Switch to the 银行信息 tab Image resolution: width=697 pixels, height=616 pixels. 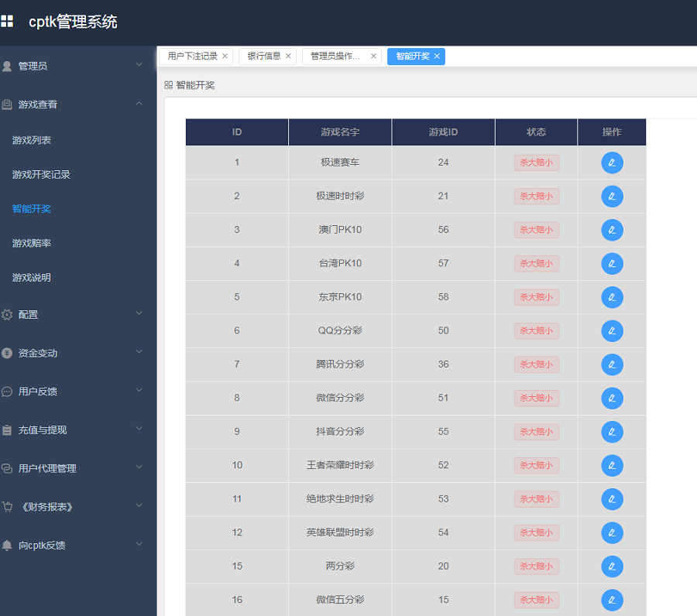click(263, 56)
